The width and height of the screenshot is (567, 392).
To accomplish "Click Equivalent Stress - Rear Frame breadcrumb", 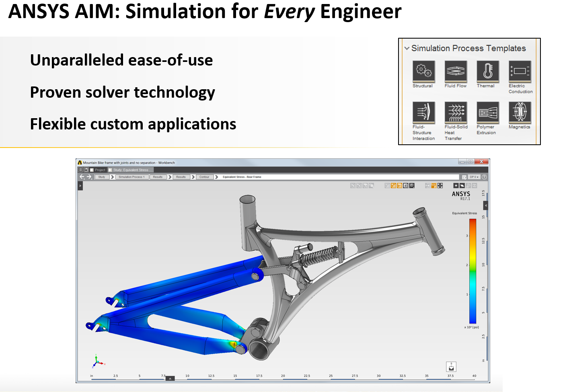I will click(242, 177).
